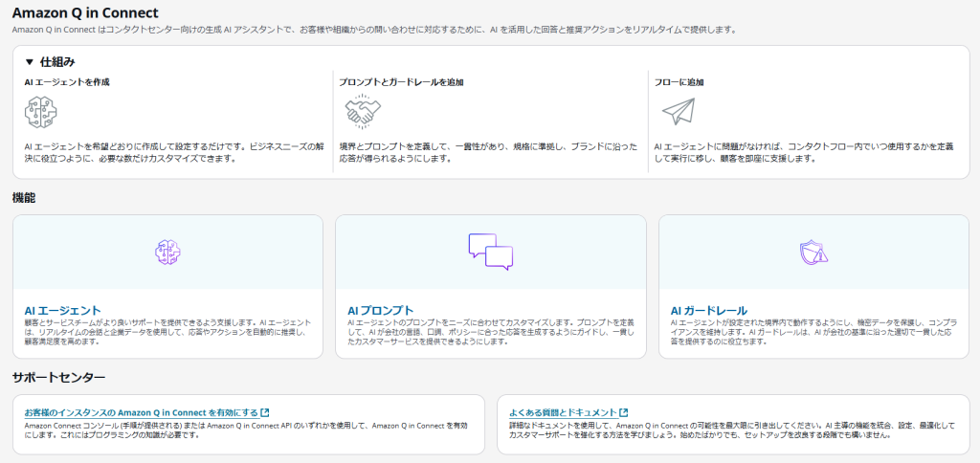The width and height of the screenshot is (980, 463).
Task: Click the description under プロンプトとガードレールを追加
Action: [x=489, y=152]
